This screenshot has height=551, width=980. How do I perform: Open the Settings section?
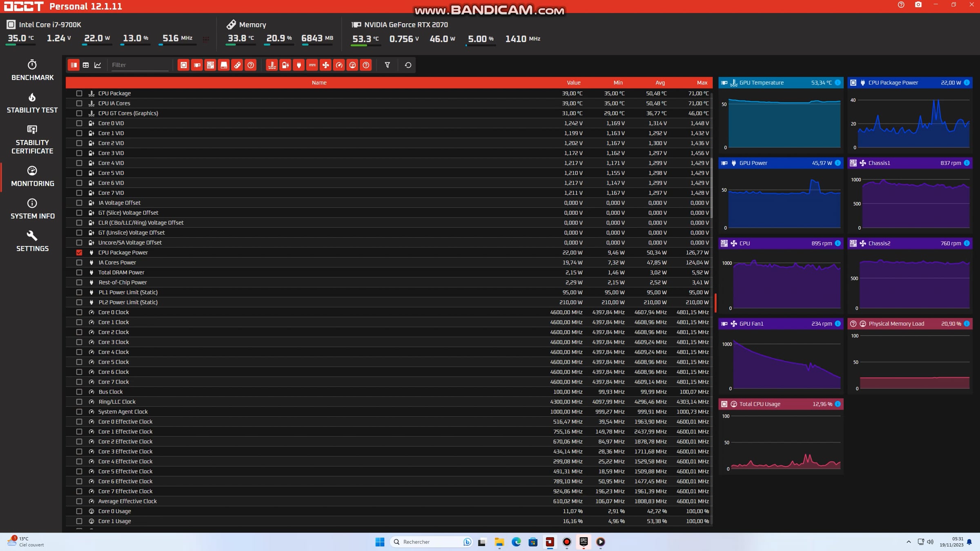coord(32,242)
